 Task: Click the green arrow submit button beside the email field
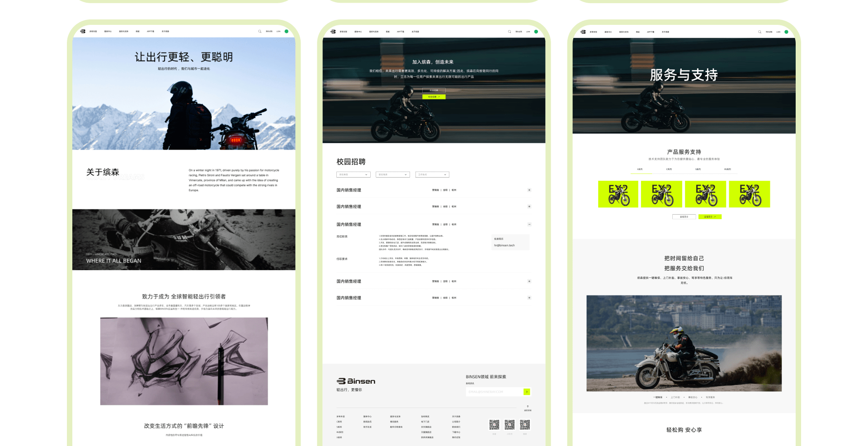point(527,392)
